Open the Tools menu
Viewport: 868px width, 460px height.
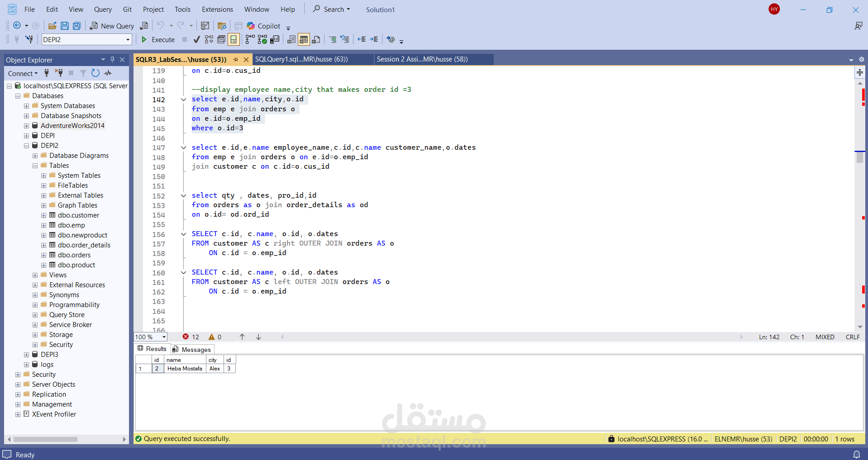pyautogui.click(x=182, y=9)
